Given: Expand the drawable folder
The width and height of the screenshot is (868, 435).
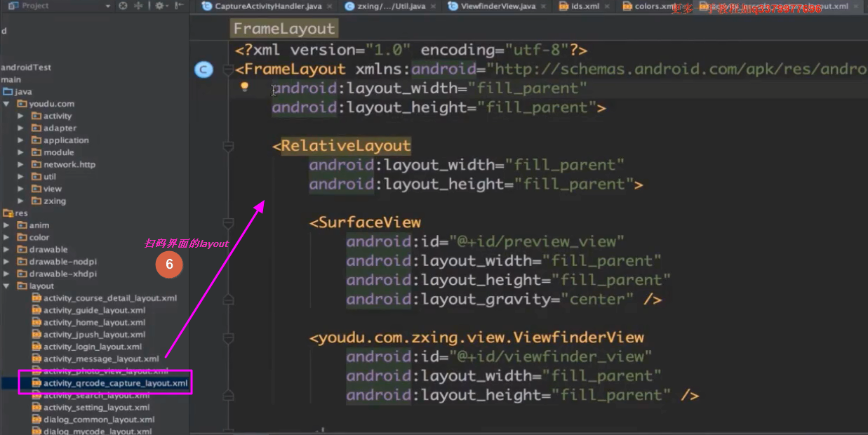Looking at the screenshot, I should (x=6, y=250).
